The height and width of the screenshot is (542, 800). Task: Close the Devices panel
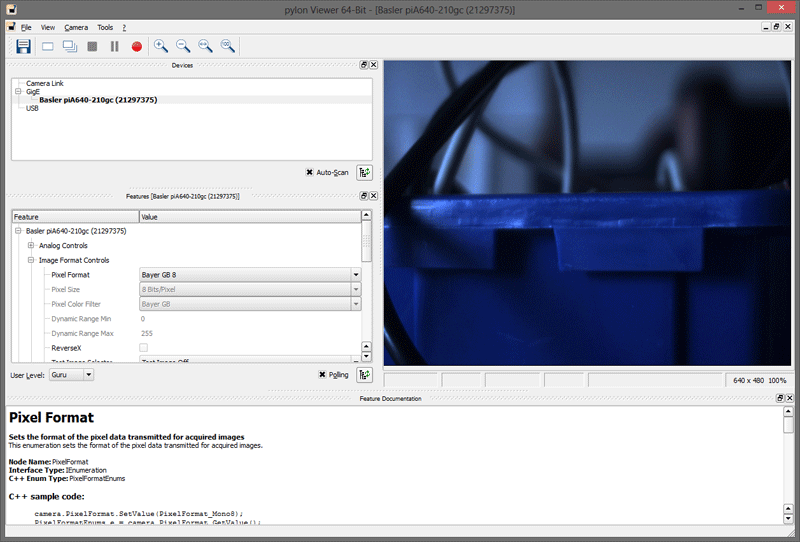coord(373,65)
